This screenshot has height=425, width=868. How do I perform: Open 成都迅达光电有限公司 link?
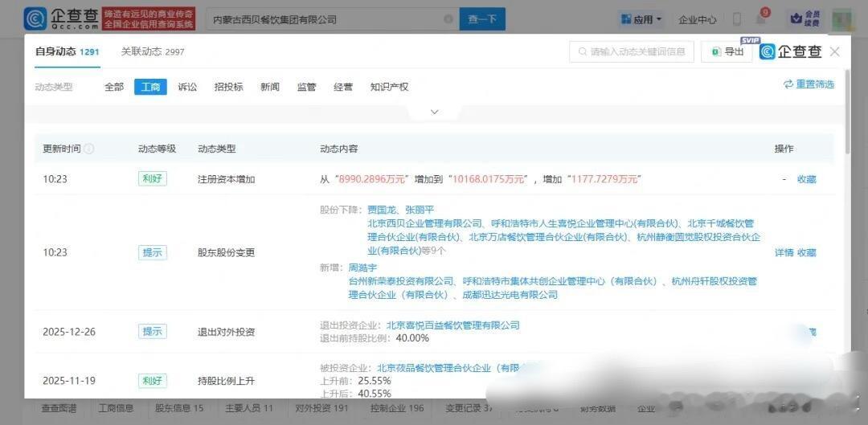(510, 295)
